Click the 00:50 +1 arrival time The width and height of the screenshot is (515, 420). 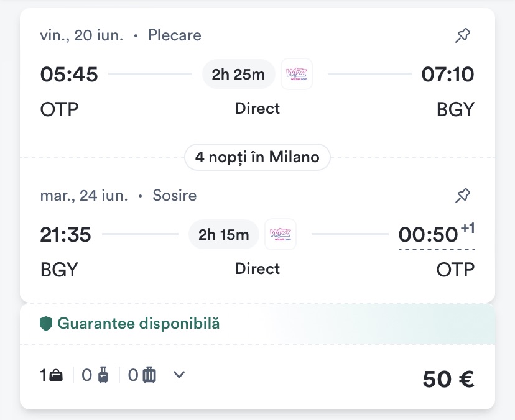tap(428, 235)
